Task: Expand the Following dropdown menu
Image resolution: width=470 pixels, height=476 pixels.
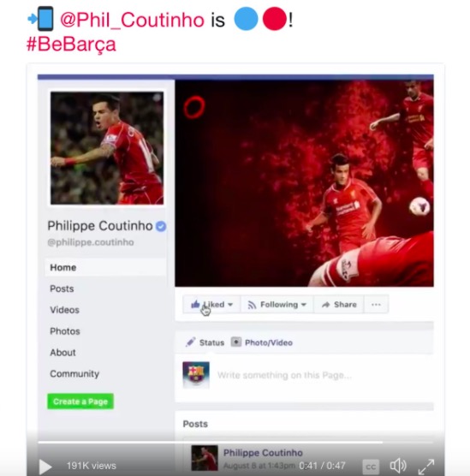Action: click(x=277, y=304)
